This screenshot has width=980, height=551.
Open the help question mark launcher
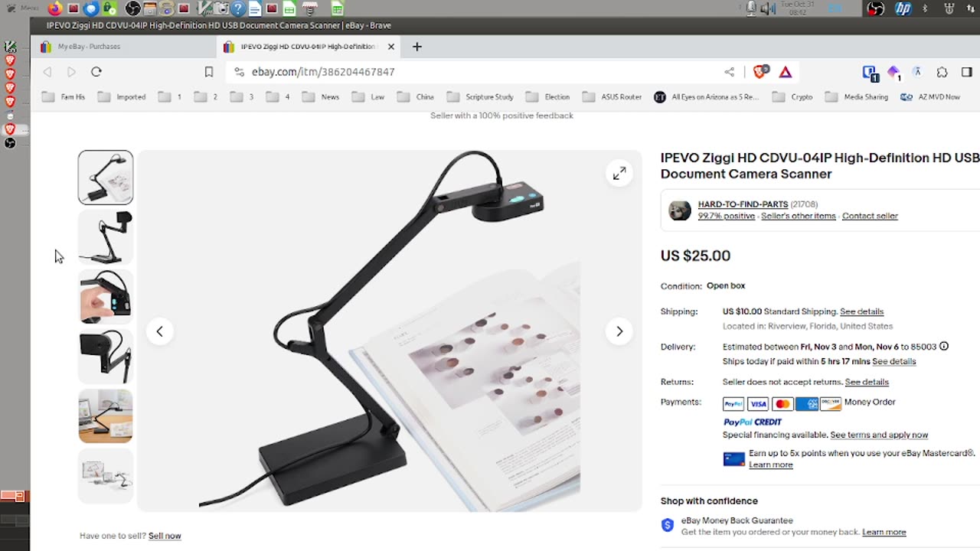coord(238,9)
